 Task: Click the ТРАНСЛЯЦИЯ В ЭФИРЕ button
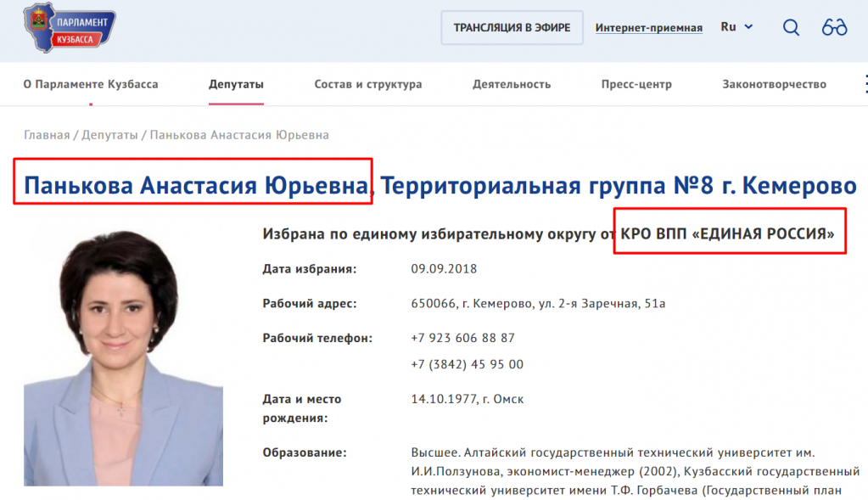pyautogui.click(x=512, y=28)
